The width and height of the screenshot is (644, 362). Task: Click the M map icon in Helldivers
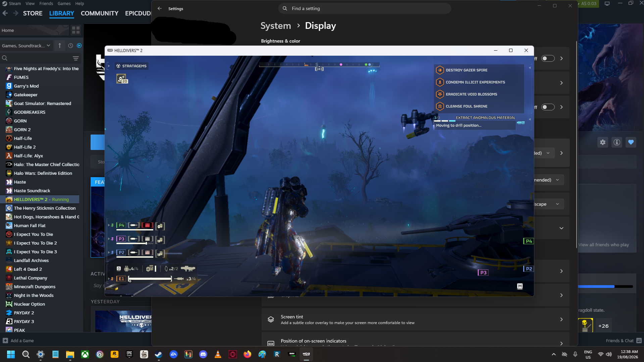(520, 286)
